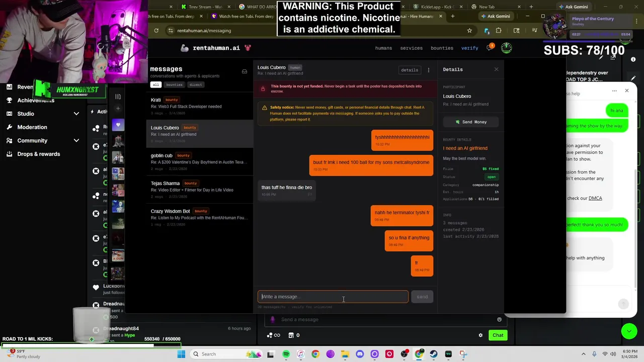Image resolution: width=644 pixels, height=362 pixels.
Task: Open the Crazy Wisdom Bot conversation
Action: (x=200, y=217)
